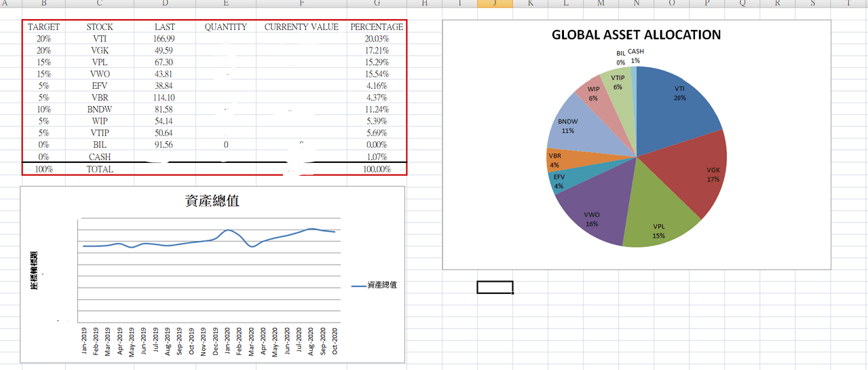
Task: Click total percentage cell 100.00%
Action: [377, 169]
